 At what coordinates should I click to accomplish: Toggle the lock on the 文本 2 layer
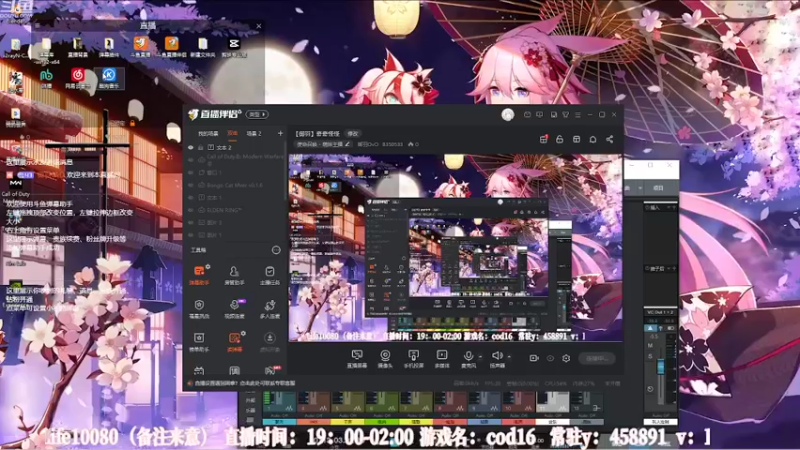tap(201, 147)
